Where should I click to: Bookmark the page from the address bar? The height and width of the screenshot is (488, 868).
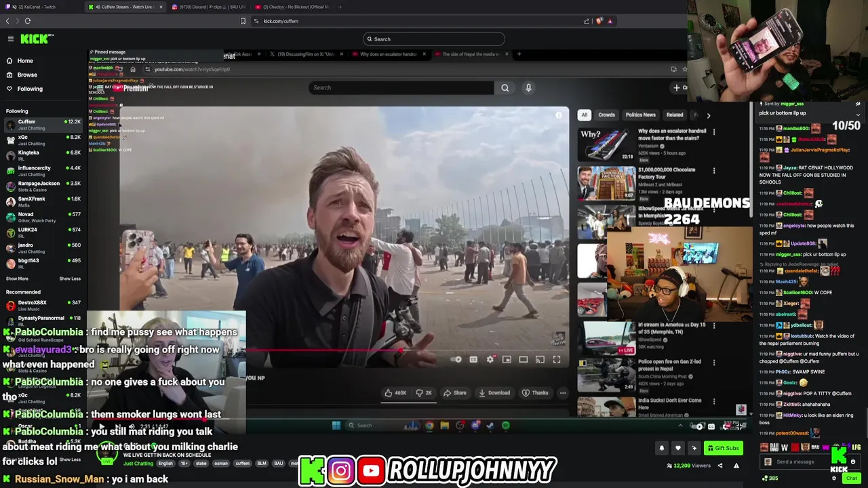pos(243,21)
